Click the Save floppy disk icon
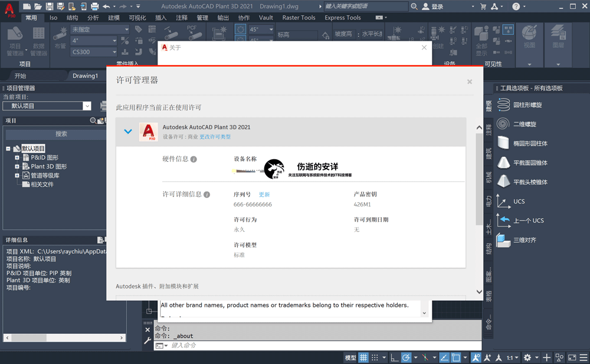 click(50, 6)
